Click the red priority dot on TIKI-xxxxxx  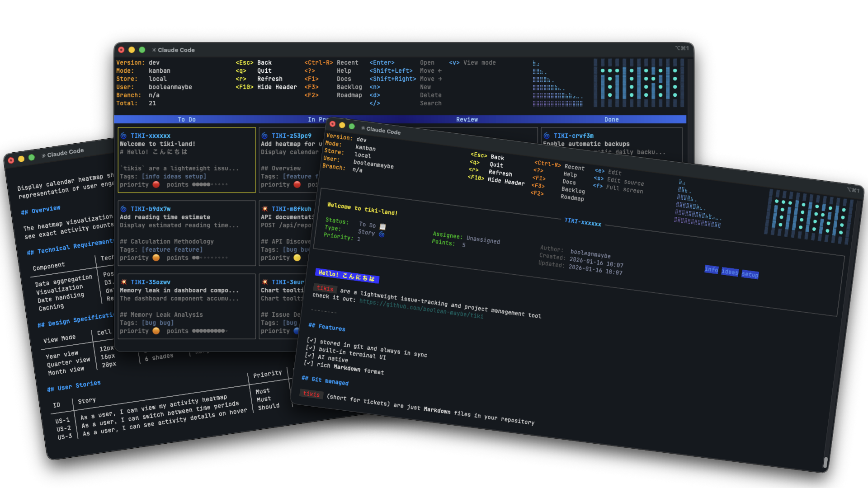tap(156, 184)
